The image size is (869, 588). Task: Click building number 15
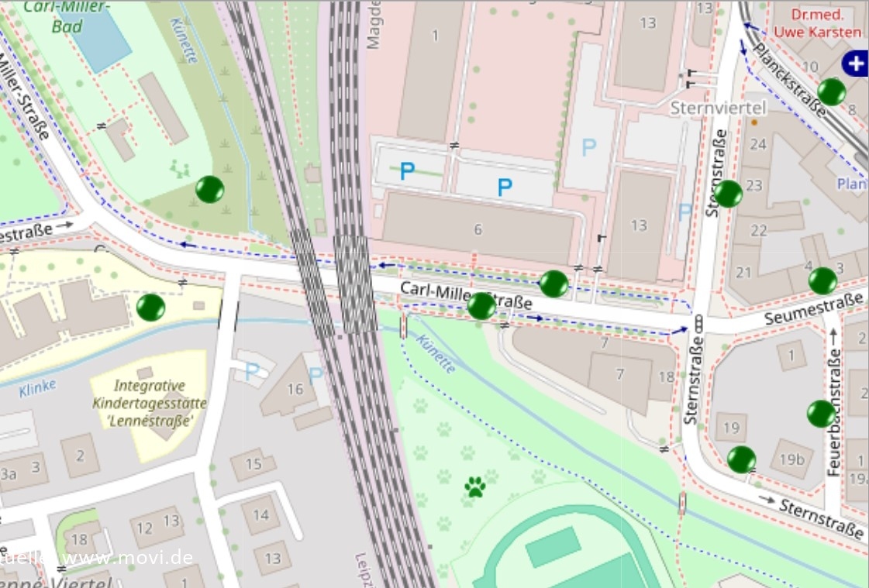(x=253, y=463)
